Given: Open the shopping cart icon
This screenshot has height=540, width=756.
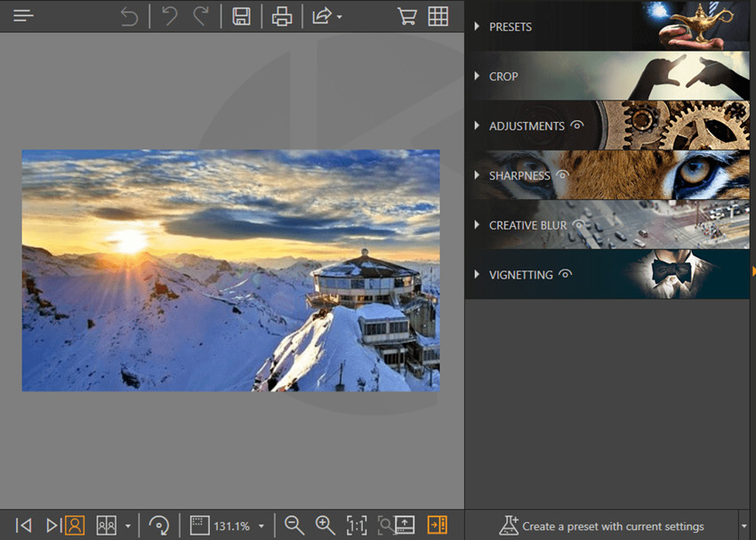Looking at the screenshot, I should [x=407, y=16].
